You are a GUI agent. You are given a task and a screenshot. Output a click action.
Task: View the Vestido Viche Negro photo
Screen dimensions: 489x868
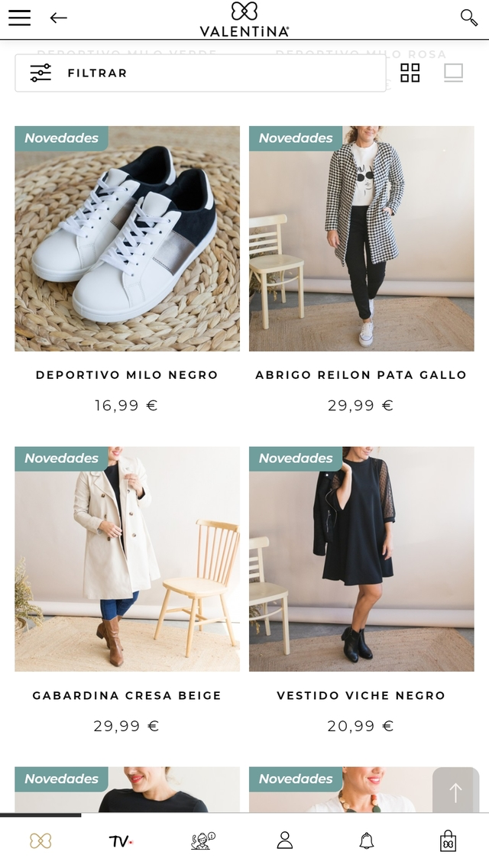point(361,559)
